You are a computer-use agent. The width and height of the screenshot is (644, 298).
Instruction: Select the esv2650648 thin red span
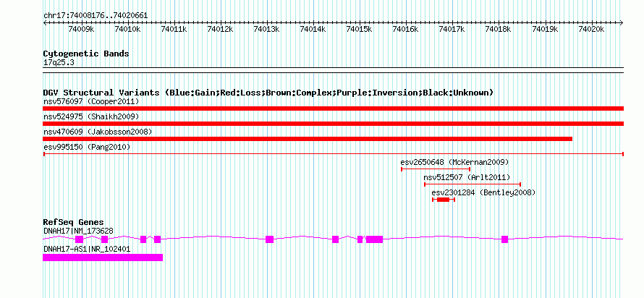point(436,169)
